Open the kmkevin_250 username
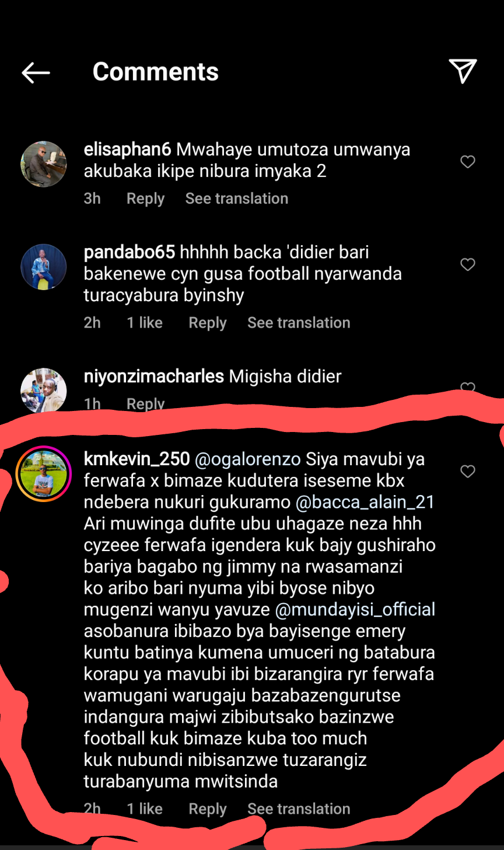 tap(137, 459)
